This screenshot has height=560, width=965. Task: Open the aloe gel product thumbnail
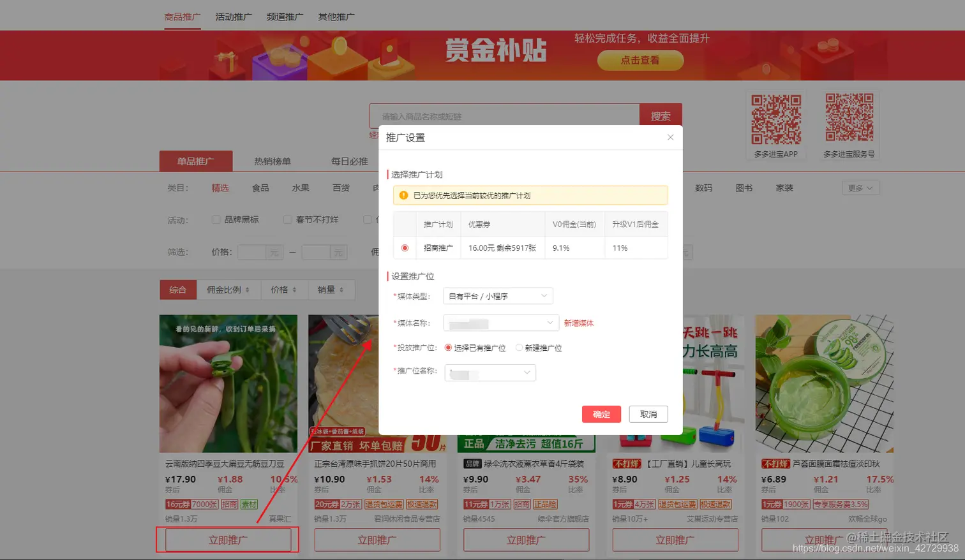pos(824,383)
